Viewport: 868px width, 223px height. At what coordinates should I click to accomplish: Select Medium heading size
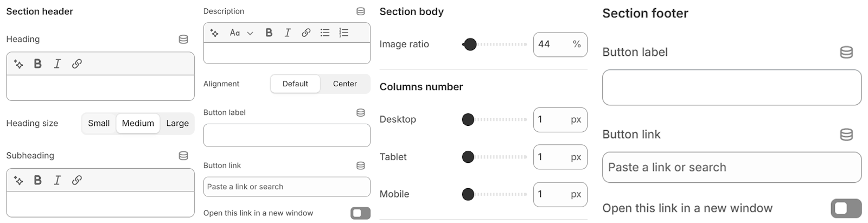138,123
